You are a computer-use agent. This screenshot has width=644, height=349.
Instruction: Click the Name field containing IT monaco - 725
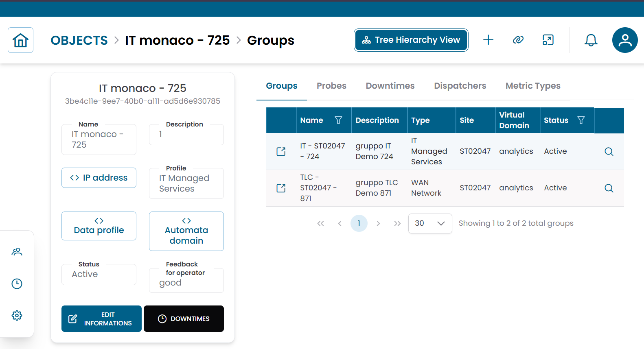pyautogui.click(x=99, y=140)
